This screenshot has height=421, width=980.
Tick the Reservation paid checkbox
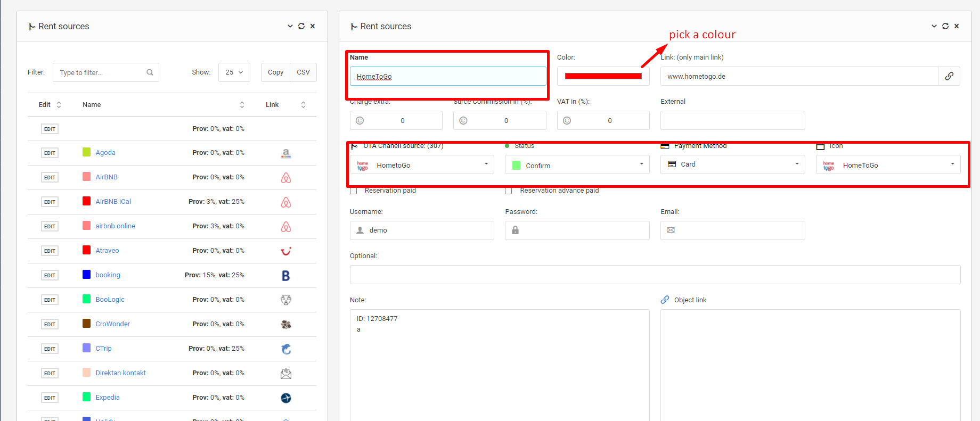[x=354, y=191]
